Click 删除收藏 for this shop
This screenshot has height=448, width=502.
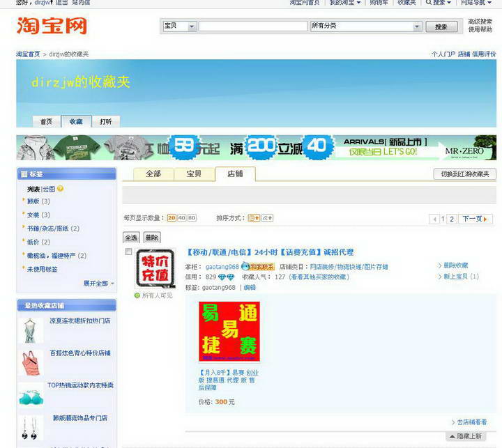click(455, 265)
